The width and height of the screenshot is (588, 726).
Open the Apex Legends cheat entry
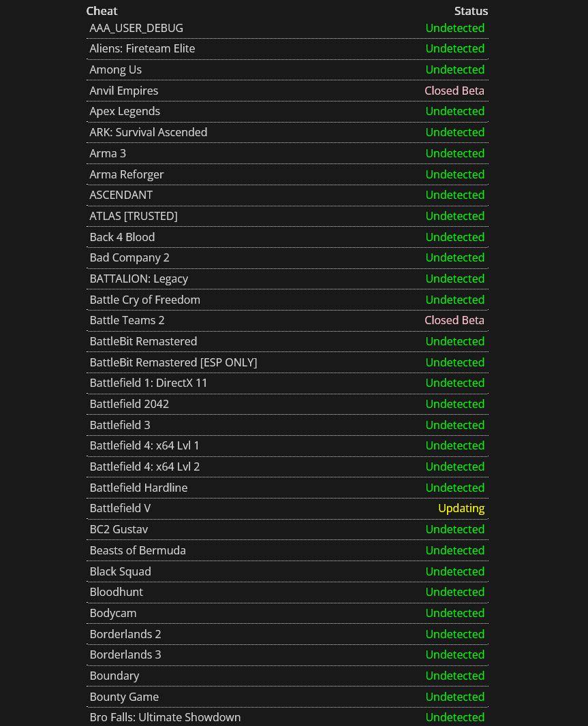[125, 112]
